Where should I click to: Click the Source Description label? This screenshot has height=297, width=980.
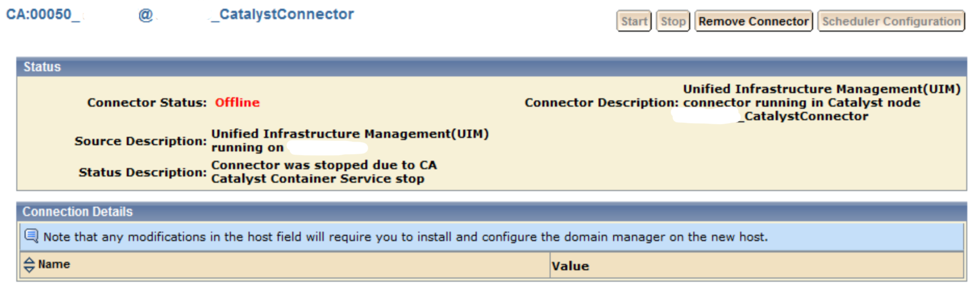coord(141,141)
